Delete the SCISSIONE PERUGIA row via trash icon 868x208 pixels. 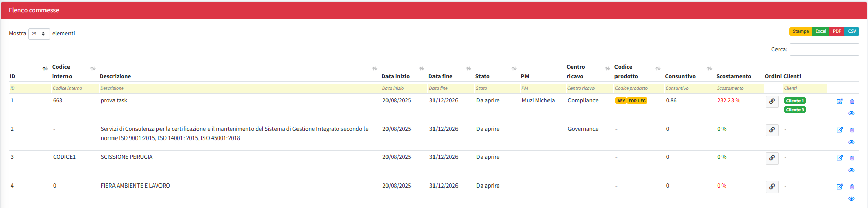pyautogui.click(x=852, y=158)
